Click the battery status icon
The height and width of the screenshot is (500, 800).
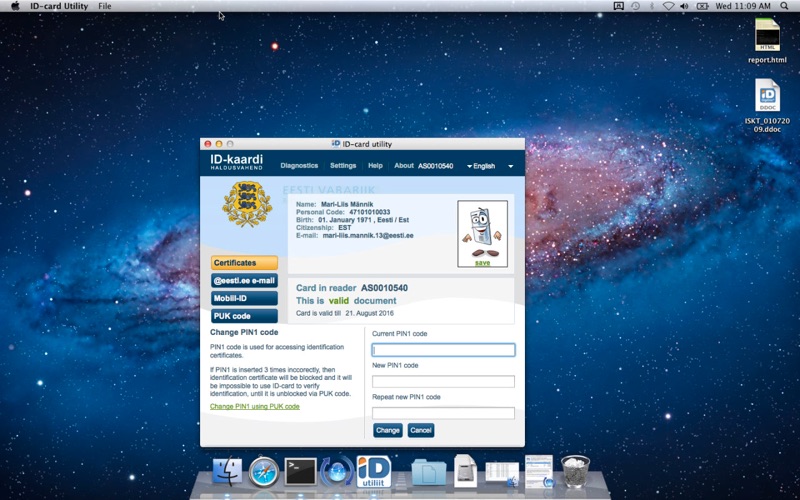(x=702, y=6)
